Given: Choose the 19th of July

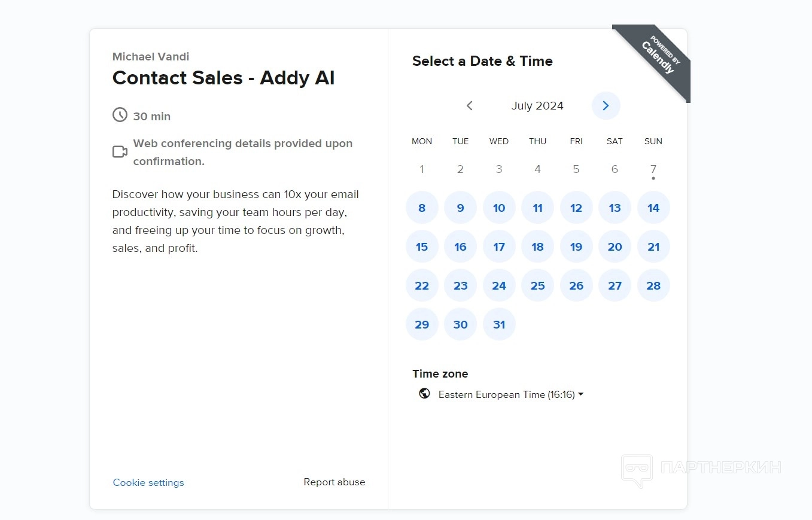Looking at the screenshot, I should (x=576, y=247).
